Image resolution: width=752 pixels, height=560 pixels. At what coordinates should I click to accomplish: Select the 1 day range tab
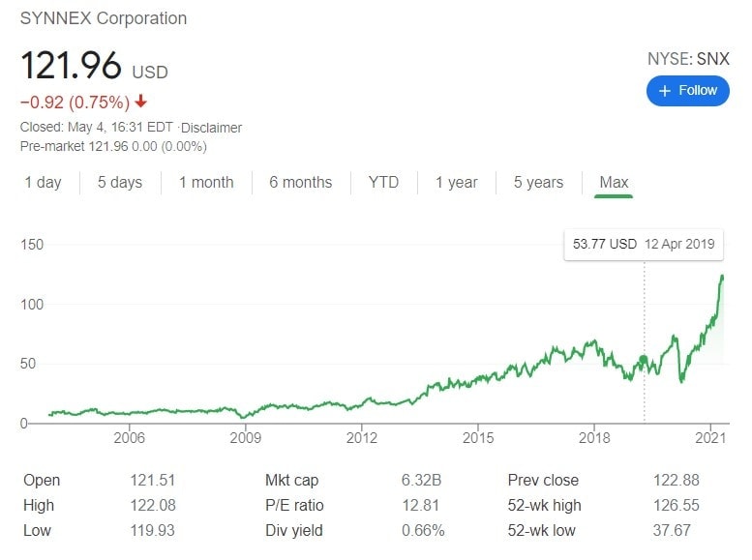(43, 182)
